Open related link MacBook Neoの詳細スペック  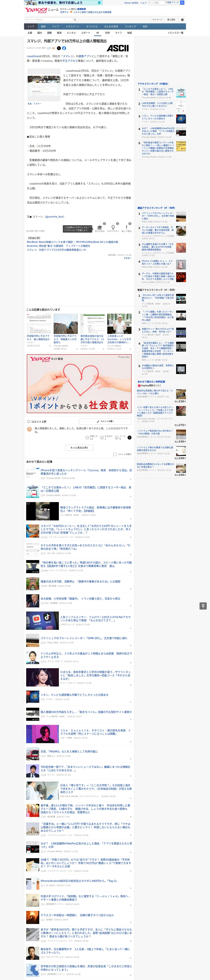pyautogui.click(x=72, y=242)
